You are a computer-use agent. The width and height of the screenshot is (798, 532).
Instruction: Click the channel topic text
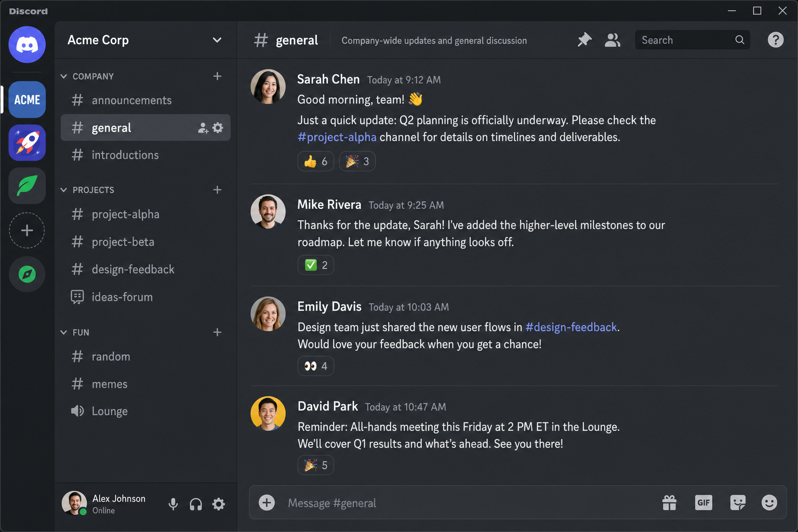point(434,41)
